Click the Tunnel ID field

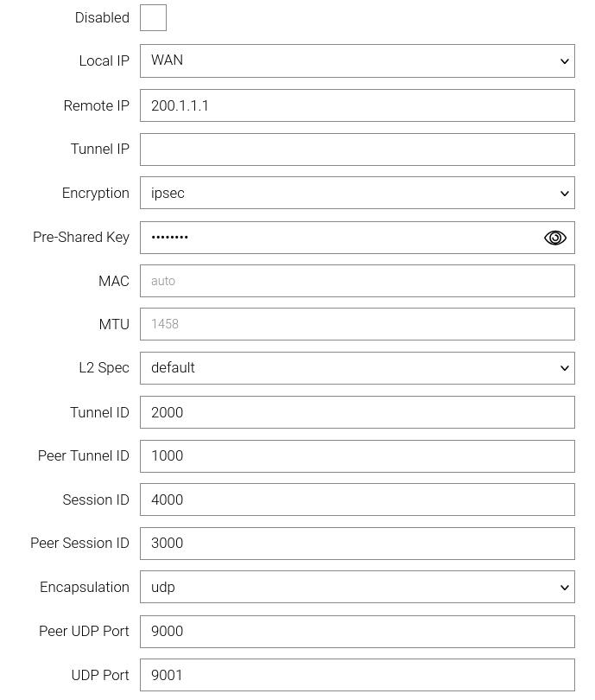[x=357, y=412]
